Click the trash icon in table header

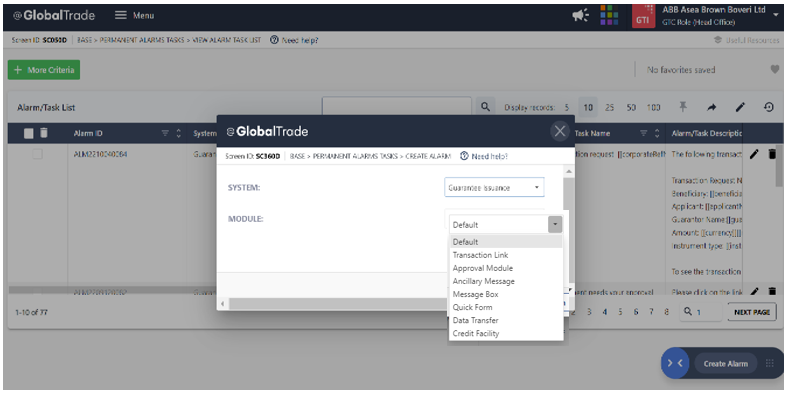click(44, 132)
